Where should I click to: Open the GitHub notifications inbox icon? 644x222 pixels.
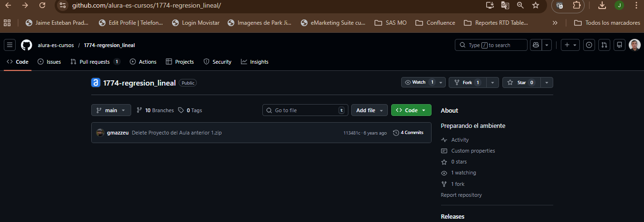click(619, 45)
